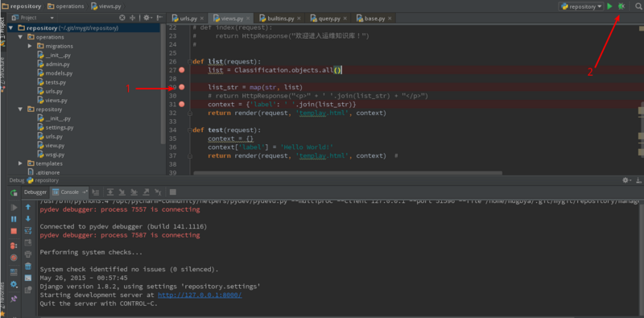Open Debug tool window gear settings
This screenshot has width=644, height=318.
click(626, 180)
